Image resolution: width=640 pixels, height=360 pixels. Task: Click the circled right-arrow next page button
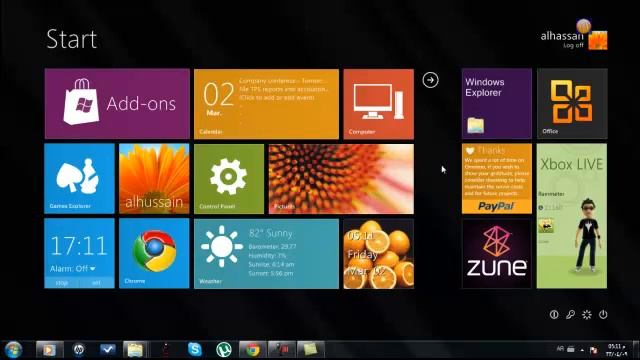430,80
